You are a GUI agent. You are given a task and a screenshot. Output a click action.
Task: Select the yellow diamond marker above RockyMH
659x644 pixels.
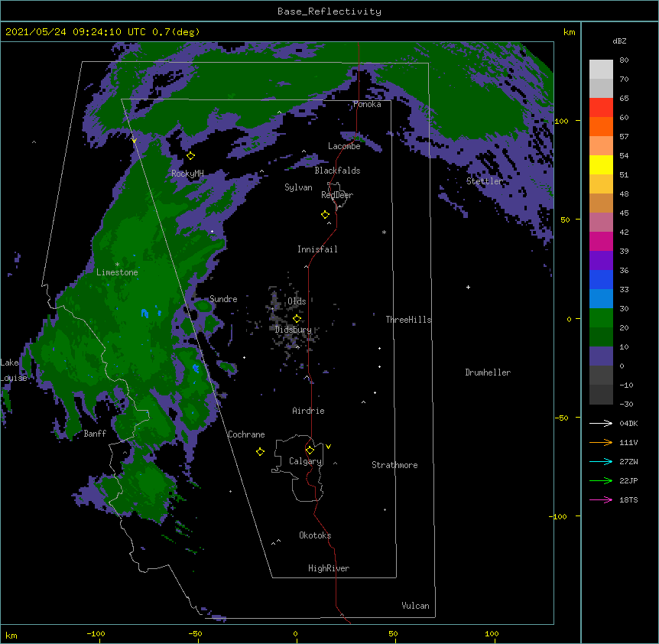point(191,156)
